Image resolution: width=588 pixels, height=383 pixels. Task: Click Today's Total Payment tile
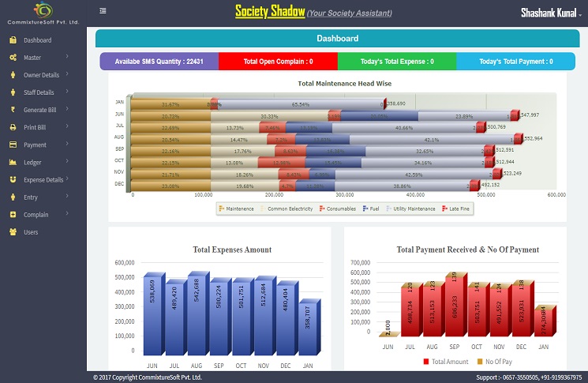tap(515, 61)
